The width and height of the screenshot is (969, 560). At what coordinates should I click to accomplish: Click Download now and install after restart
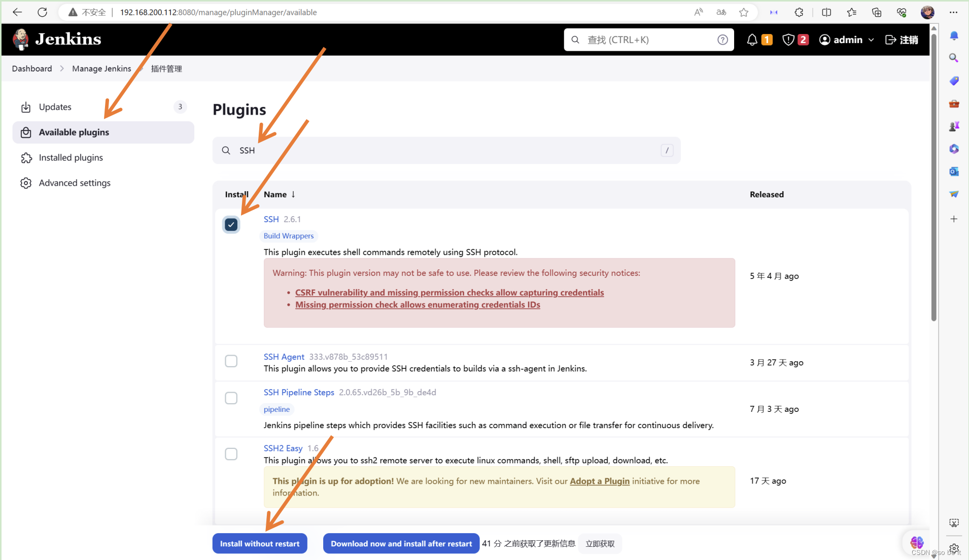[x=401, y=544]
